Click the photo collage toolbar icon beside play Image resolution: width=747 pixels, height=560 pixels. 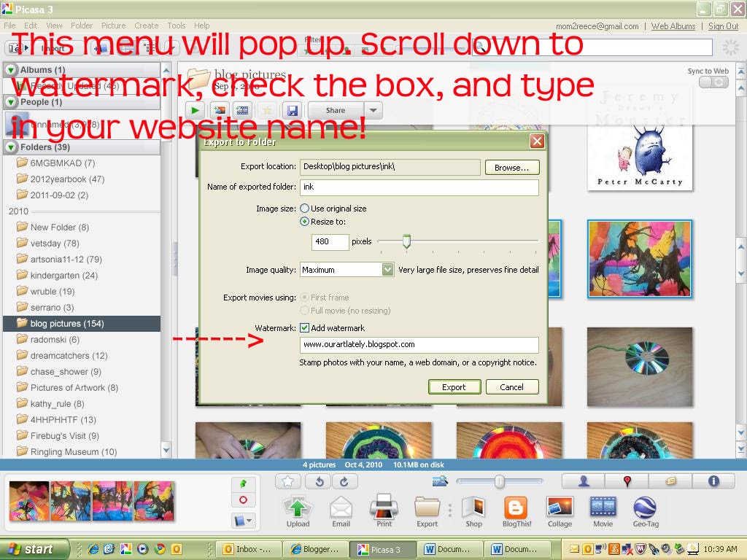[219, 111]
